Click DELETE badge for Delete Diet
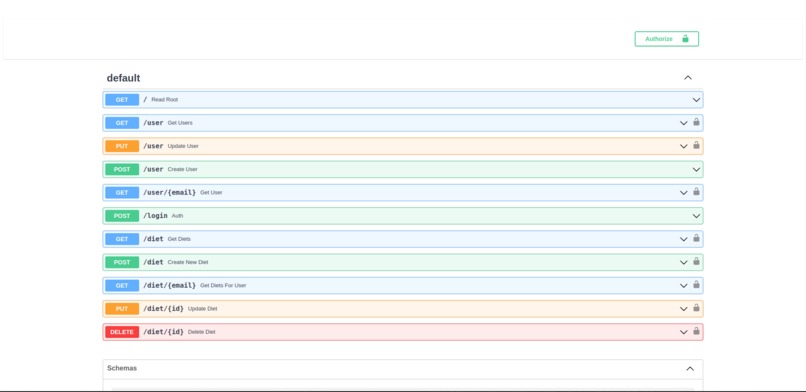This screenshot has height=392, width=806. (122, 332)
